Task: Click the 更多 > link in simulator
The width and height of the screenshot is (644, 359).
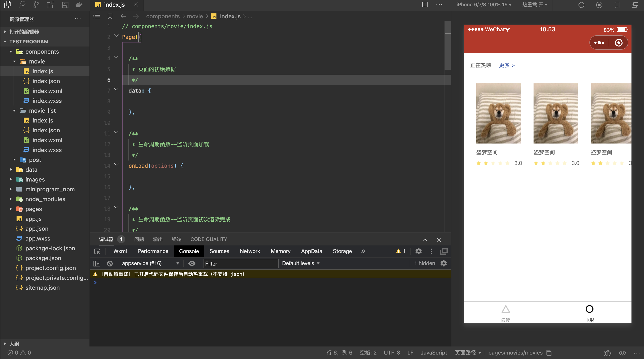Action: coord(507,65)
